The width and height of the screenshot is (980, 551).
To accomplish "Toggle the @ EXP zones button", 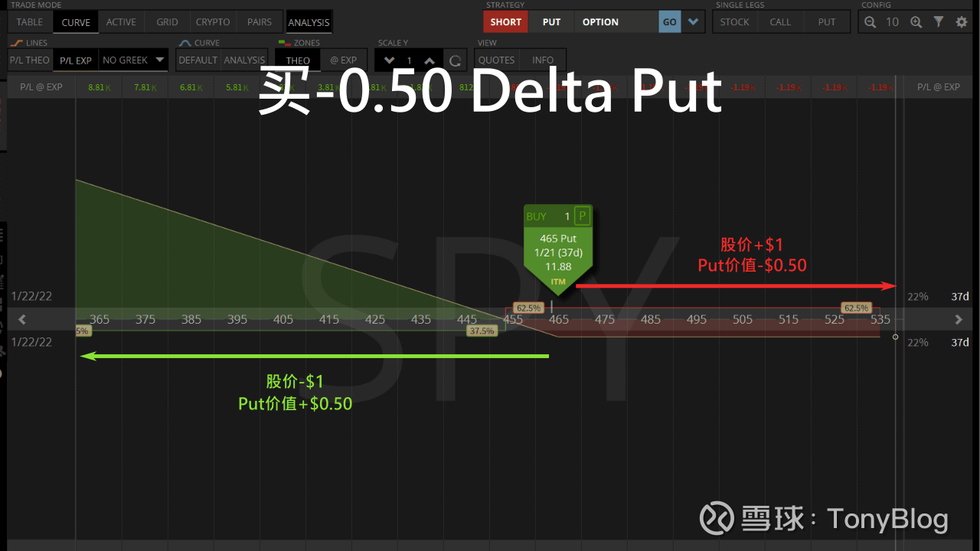I will (344, 60).
